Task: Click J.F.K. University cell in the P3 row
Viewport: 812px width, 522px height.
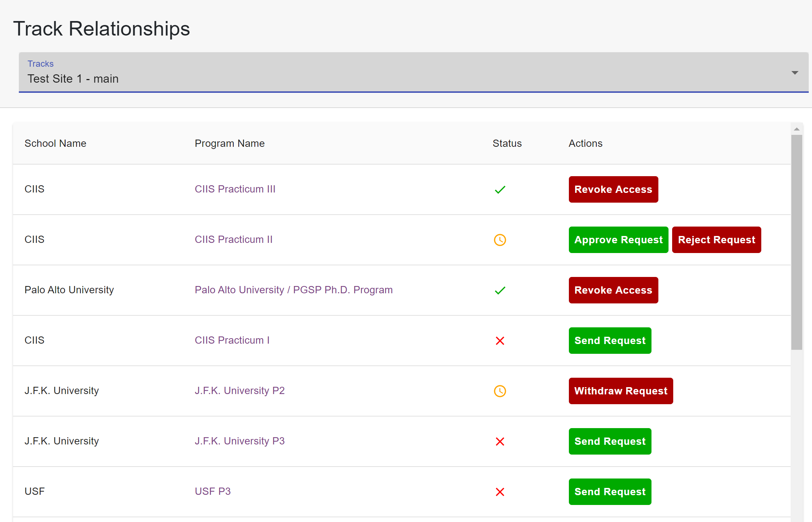Action: pyautogui.click(x=62, y=441)
